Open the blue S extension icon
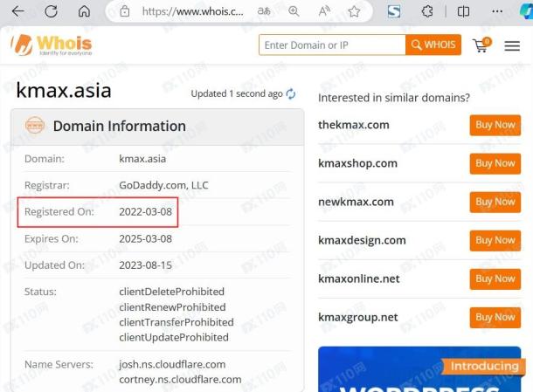The height and width of the screenshot is (392, 533). (x=393, y=11)
